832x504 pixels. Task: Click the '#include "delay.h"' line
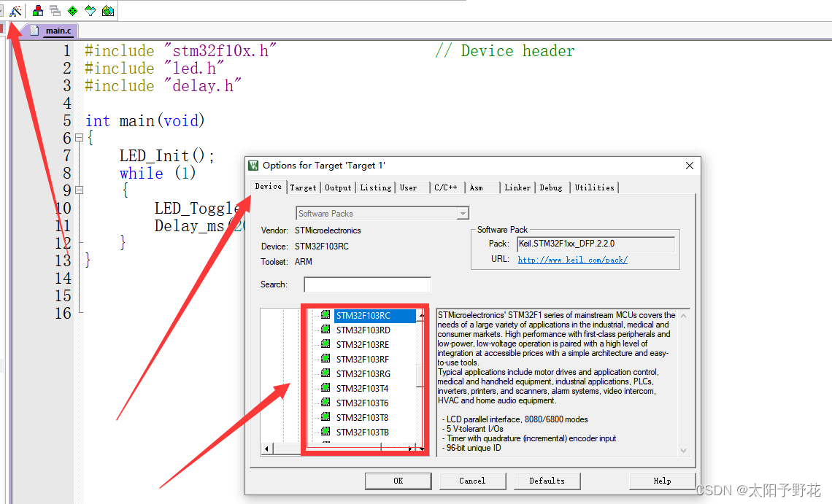[163, 85]
